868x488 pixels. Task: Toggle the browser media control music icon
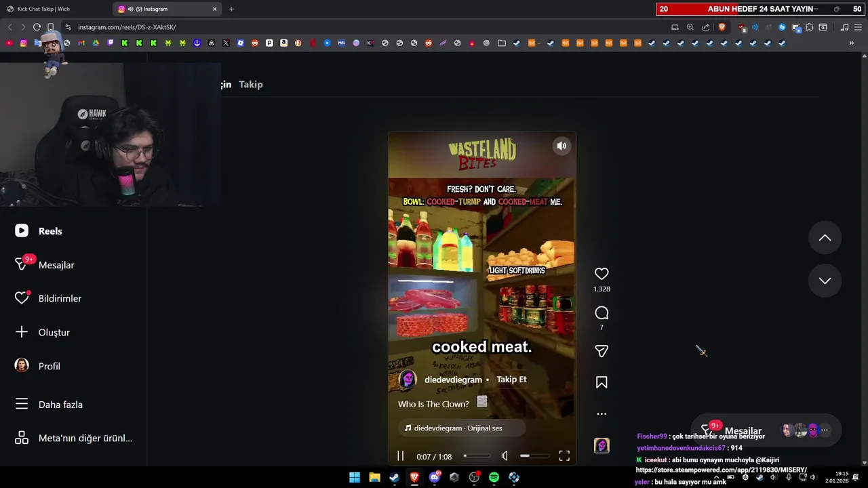coord(844,27)
